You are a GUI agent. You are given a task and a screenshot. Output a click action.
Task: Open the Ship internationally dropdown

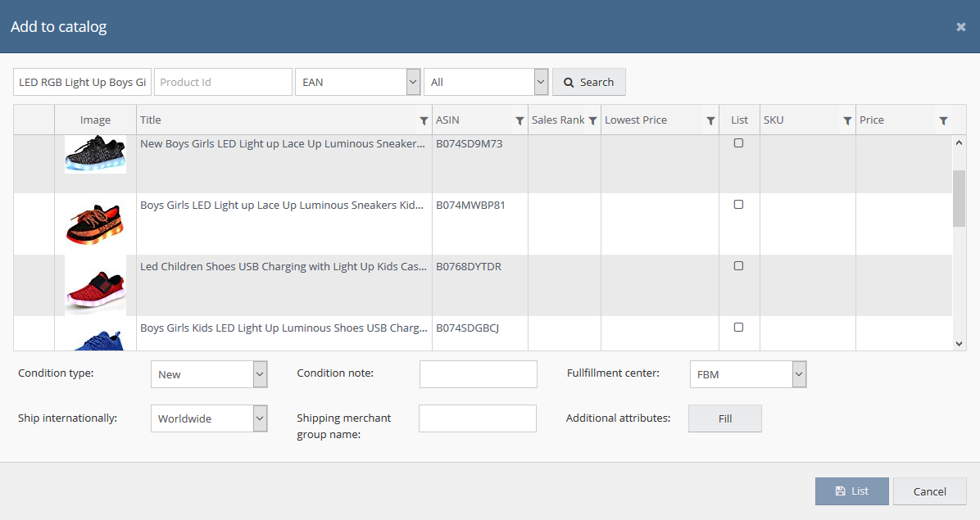point(209,418)
